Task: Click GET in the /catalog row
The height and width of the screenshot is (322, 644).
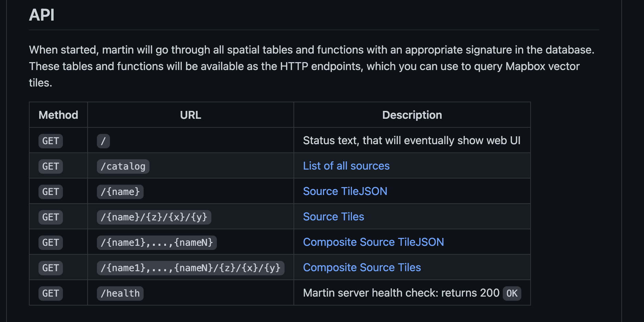Action: pyautogui.click(x=51, y=166)
